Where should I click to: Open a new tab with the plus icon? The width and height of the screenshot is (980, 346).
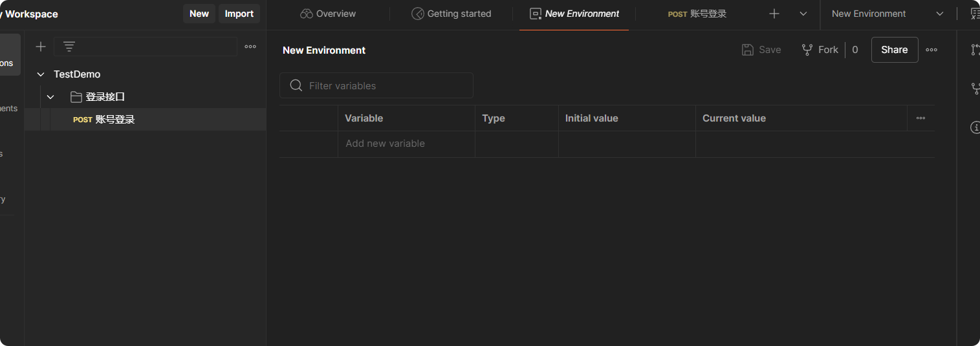click(774, 14)
